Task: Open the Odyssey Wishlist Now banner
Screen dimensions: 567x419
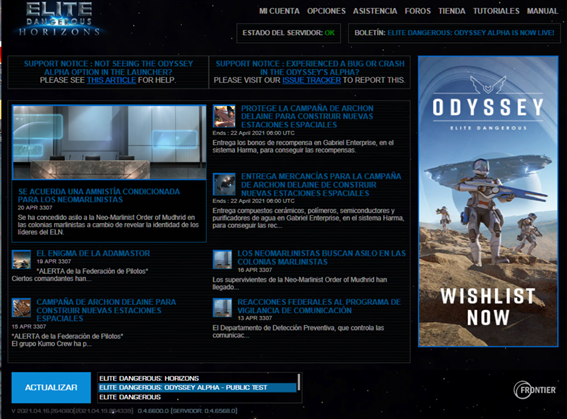Action: [488, 201]
